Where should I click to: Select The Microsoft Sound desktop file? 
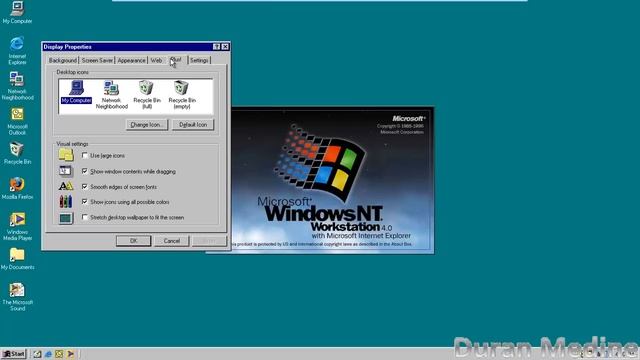17,297
